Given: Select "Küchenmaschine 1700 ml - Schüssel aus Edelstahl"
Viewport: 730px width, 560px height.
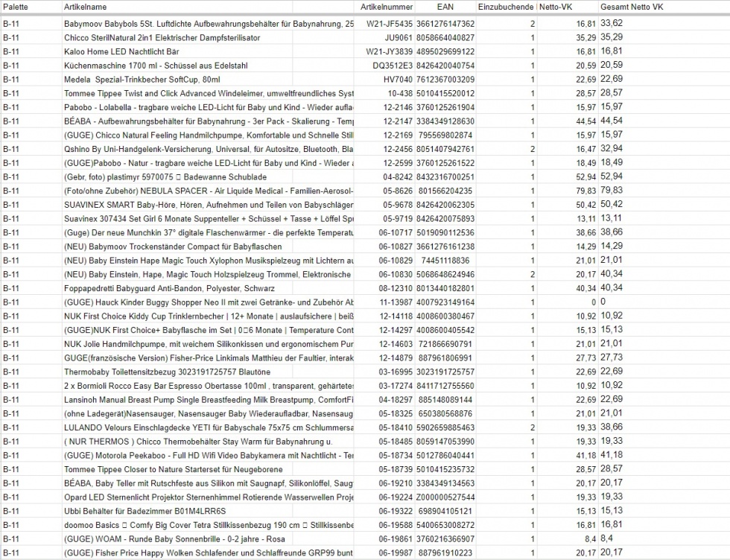Looking at the screenshot, I should [156, 66].
